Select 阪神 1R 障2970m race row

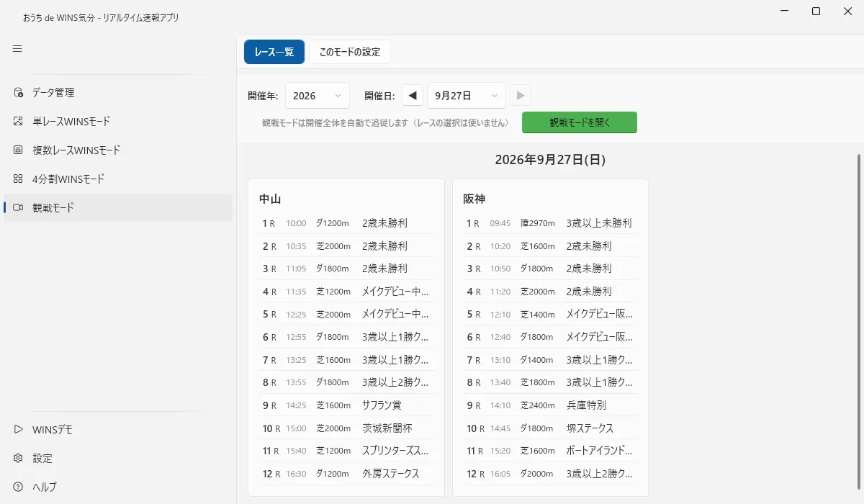pos(551,223)
